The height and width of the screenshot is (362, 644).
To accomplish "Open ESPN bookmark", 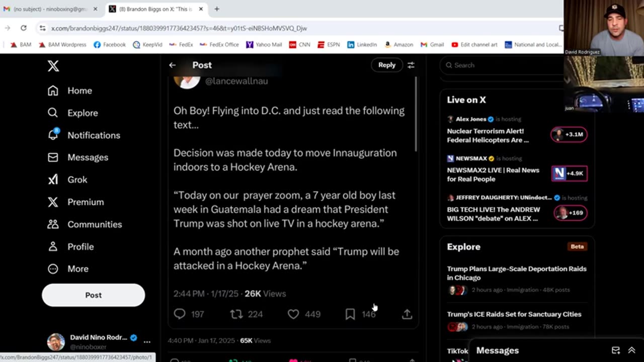I will coord(329,45).
